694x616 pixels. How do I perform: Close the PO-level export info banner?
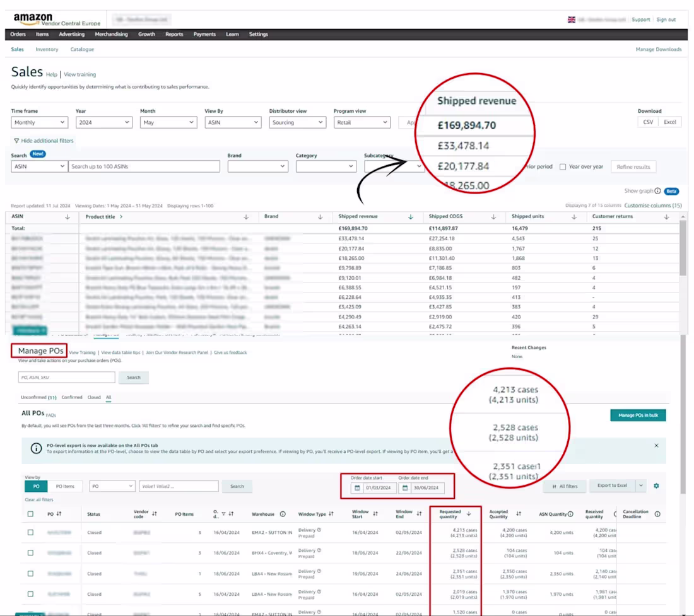coord(656,446)
